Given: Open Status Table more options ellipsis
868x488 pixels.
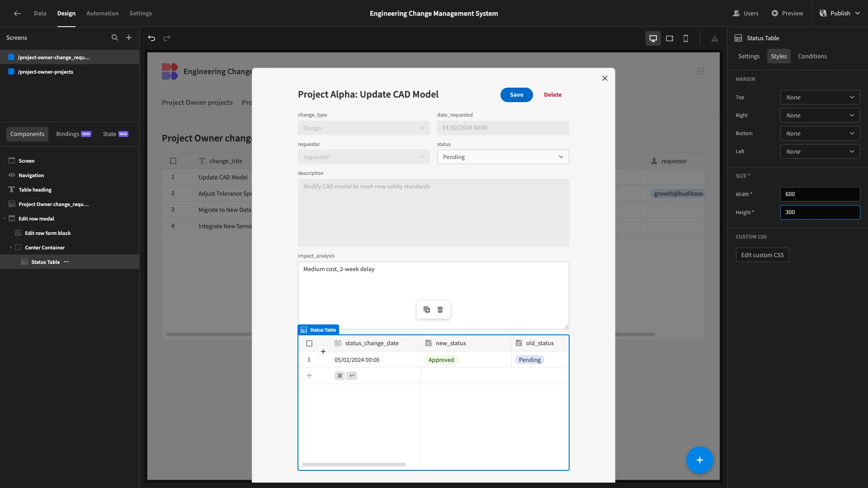Looking at the screenshot, I should coord(66,262).
